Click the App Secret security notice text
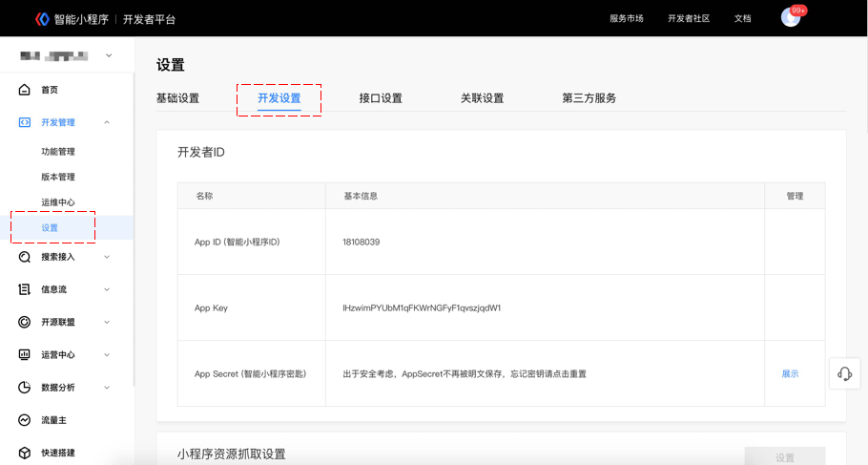 465,373
